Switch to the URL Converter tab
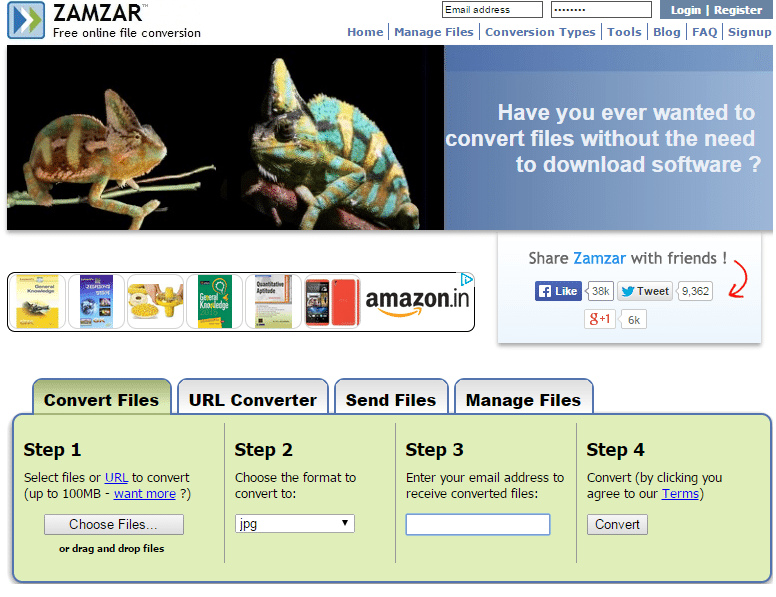 coord(252,400)
